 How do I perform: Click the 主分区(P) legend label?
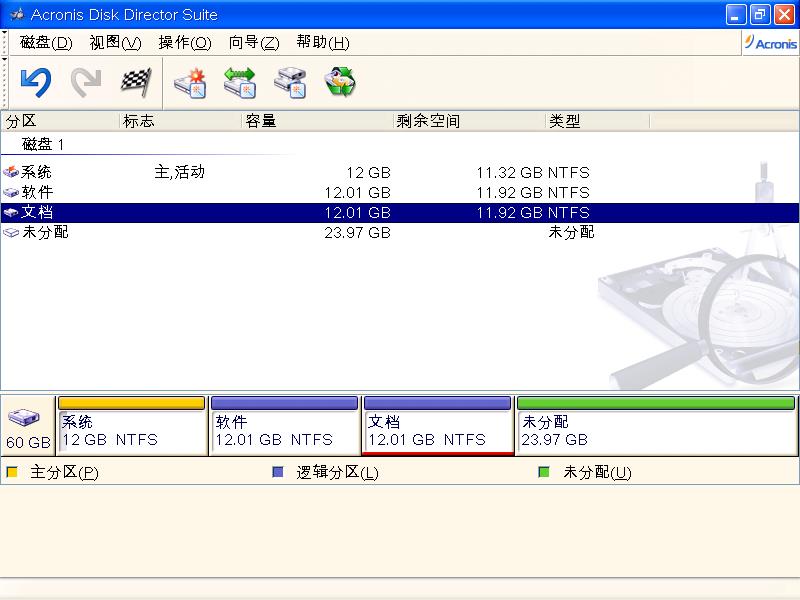[64, 472]
